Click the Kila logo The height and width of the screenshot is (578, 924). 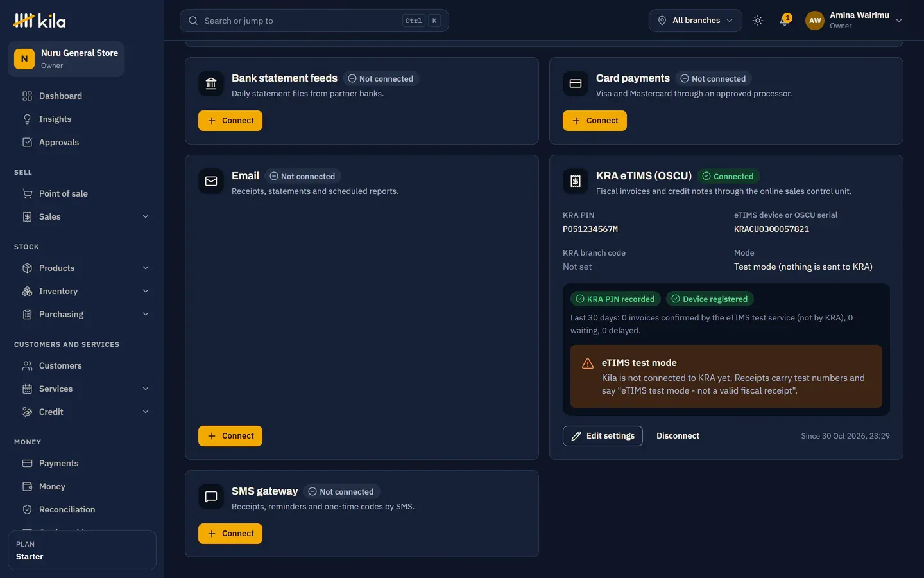[39, 21]
